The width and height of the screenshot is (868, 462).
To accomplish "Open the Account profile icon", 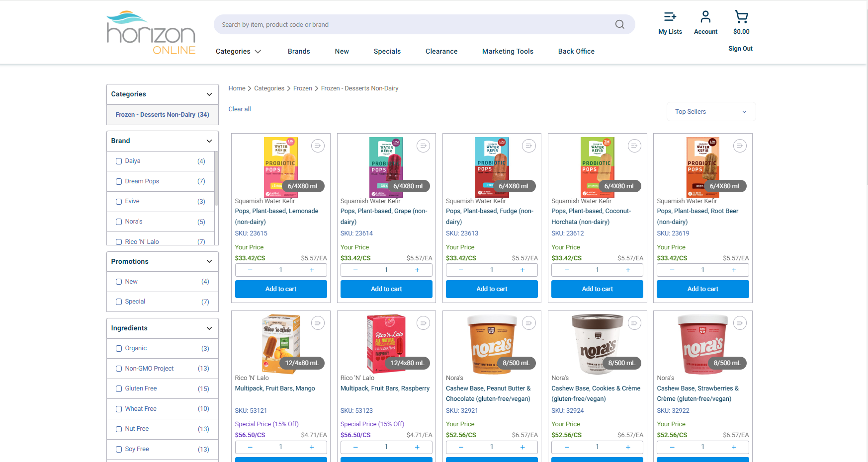I will tap(705, 17).
